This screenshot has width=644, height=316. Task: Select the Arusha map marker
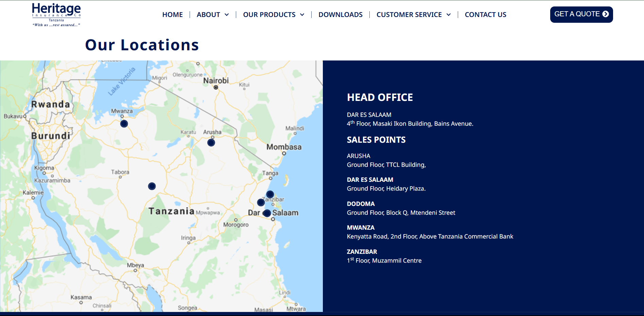pyautogui.click(x=211, y=142)
